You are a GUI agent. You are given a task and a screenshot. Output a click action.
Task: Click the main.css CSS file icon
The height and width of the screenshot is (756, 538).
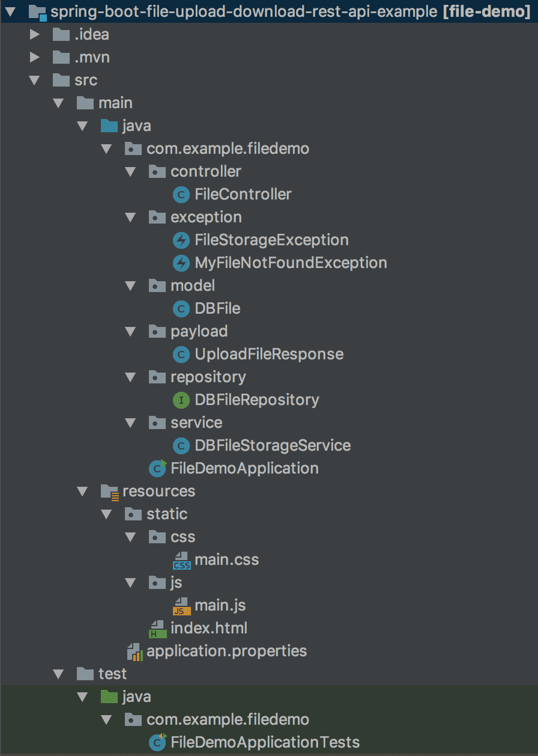(x=182, y=559)
